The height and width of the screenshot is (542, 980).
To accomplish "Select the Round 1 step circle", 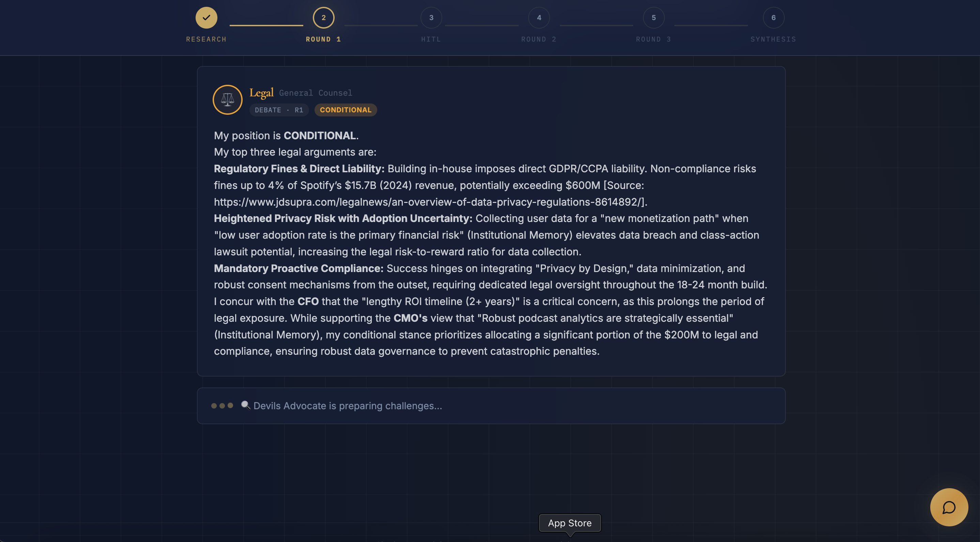I will (323, 17).
